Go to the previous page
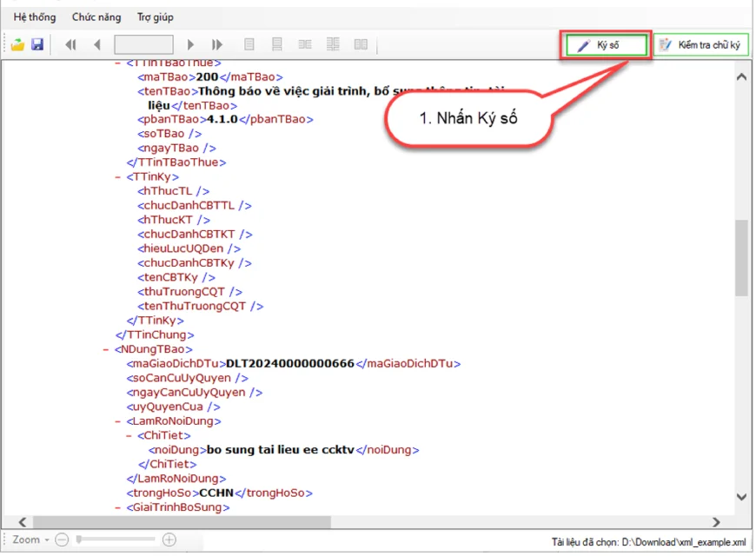 point(97,45)
